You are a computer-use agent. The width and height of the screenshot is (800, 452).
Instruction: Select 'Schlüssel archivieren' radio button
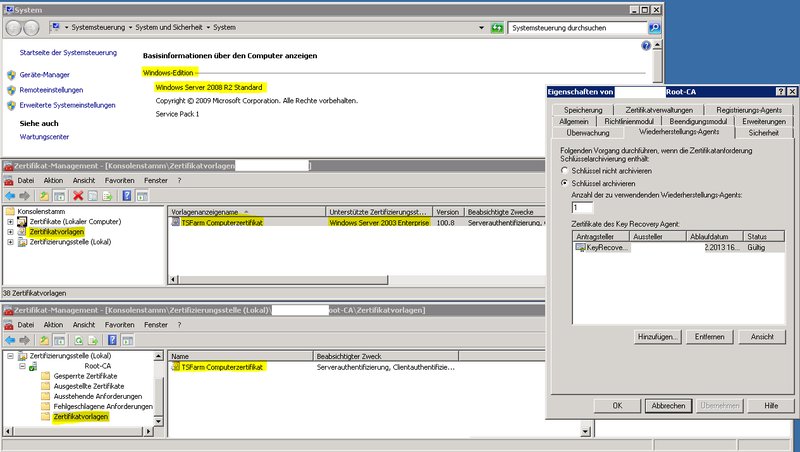coord(564,183)
